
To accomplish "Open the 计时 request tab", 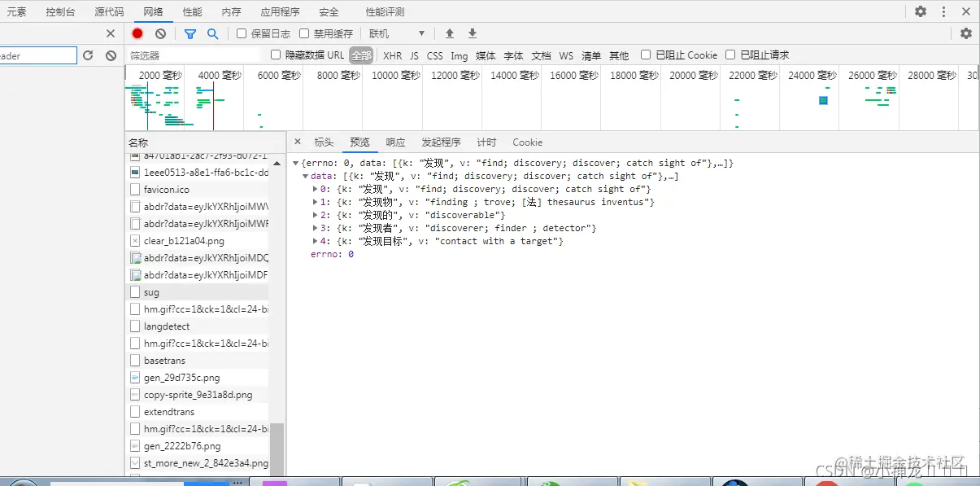I will pos(486,142).
